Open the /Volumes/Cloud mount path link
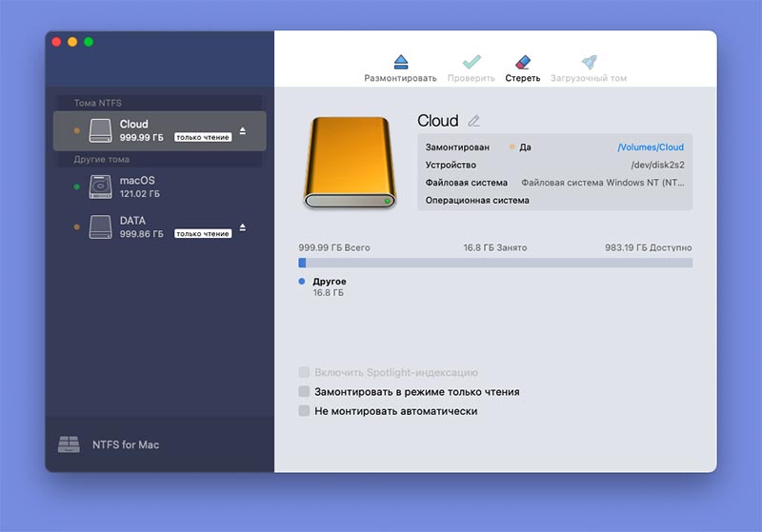This screenshot has width=762, height=532. (x=651, y=148)
